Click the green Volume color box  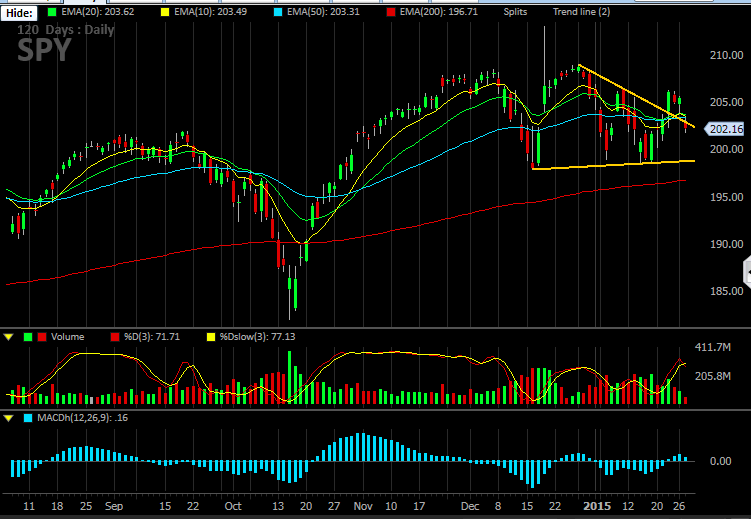pos(28,337)
